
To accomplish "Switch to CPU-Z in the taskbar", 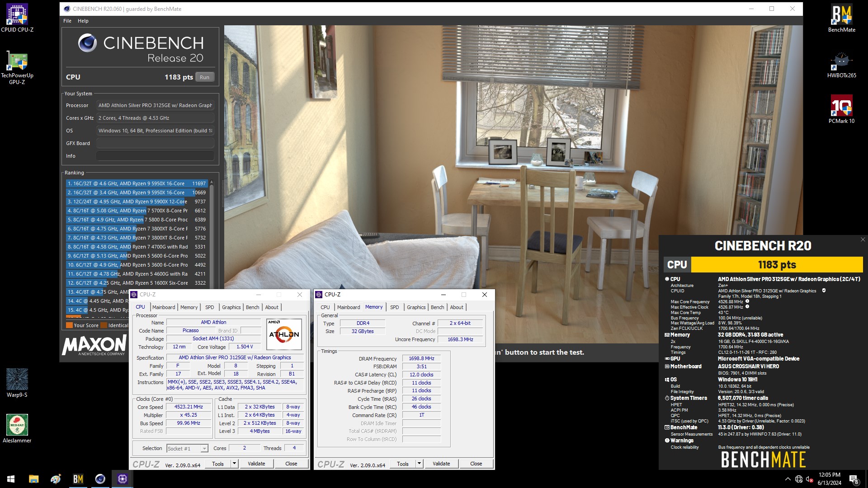I will pyautogui.click(x=123, y=479).
